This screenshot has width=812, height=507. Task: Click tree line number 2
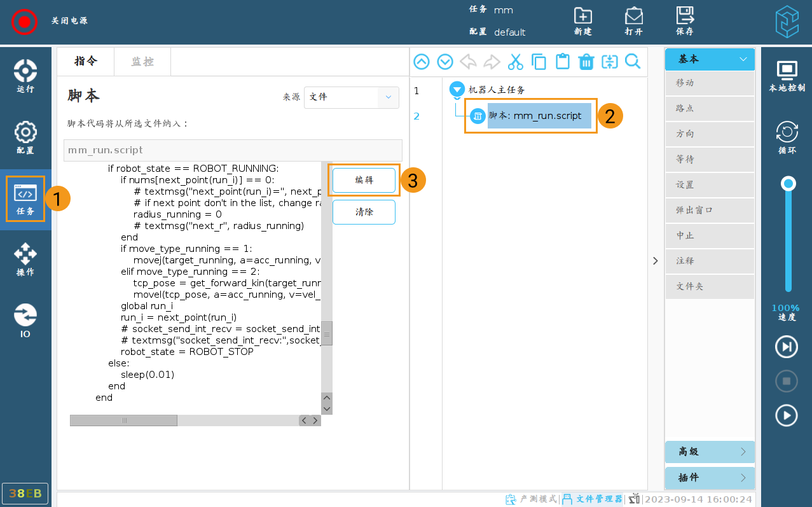tap(416, 116)
